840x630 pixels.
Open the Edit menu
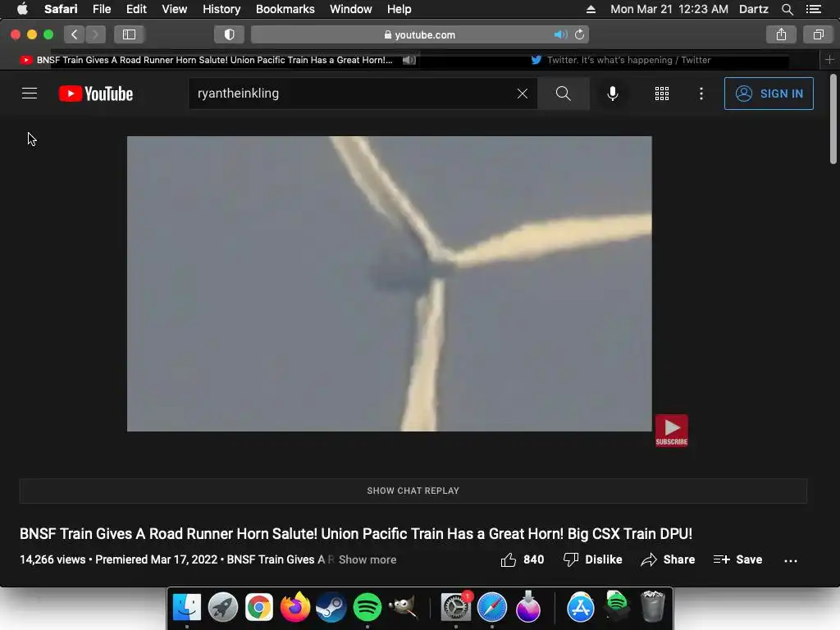click(136, 9)
